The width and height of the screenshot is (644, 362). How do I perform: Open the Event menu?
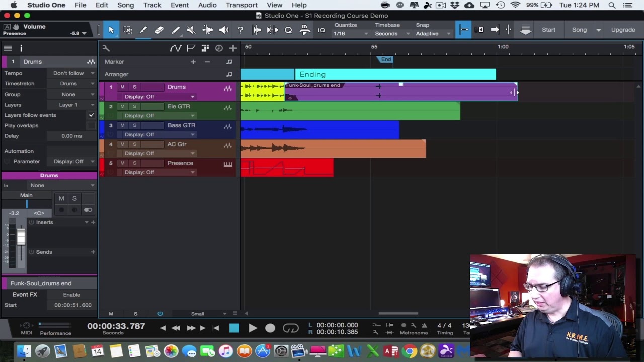point(180,5)
